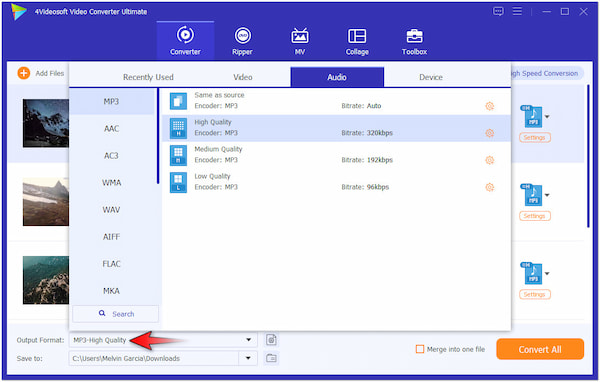
Task: Open custom profile gear for High Quality
Action: point(489,133)
